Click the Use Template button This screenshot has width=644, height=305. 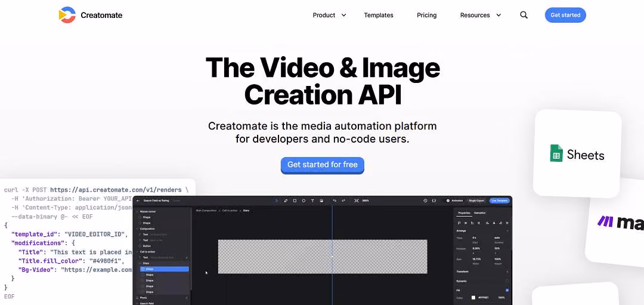point(500,201)
